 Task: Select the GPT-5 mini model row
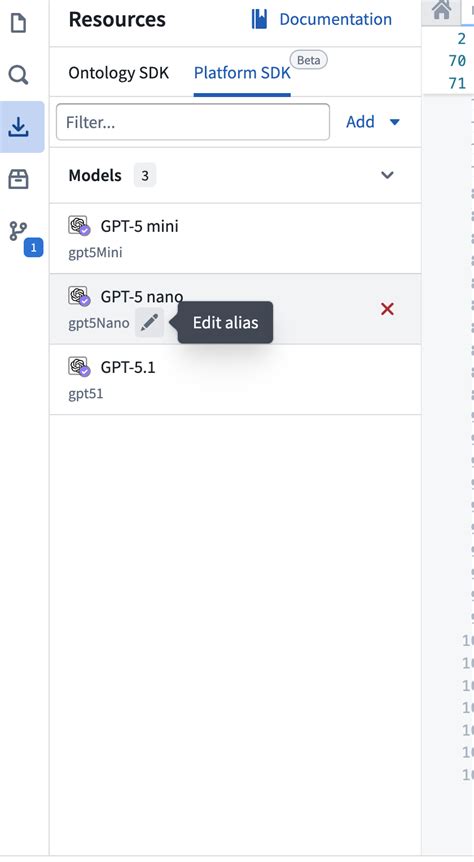(235, 239)
